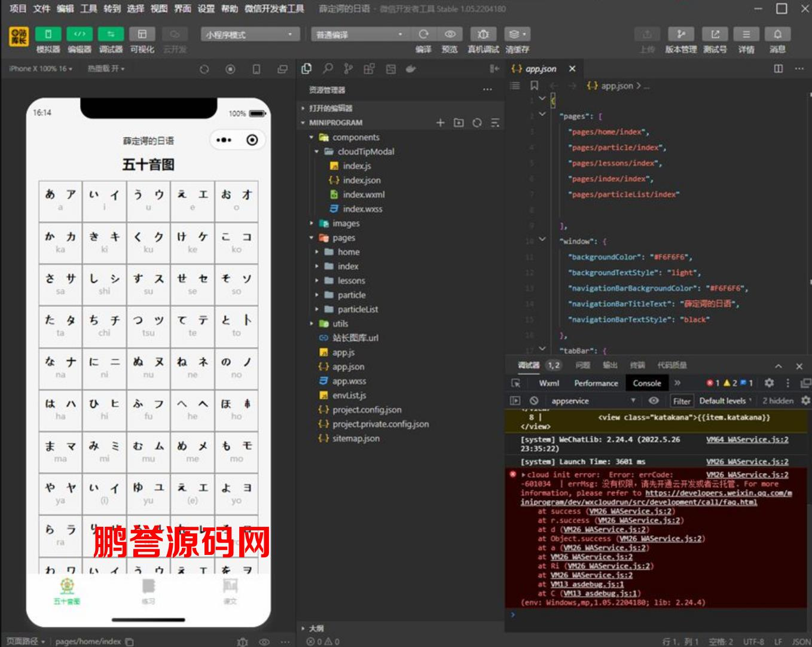Open the devtools settings gear icon
This screenshot has height=647, width=812.
(770, 383)
